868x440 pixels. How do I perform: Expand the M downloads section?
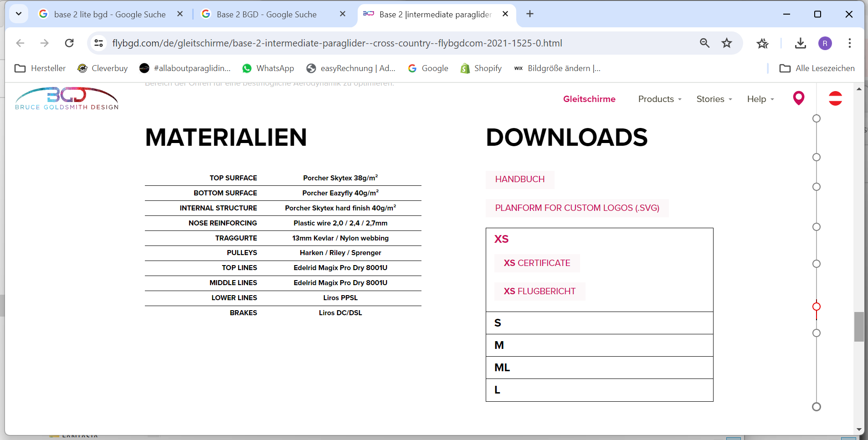[599, 345]
